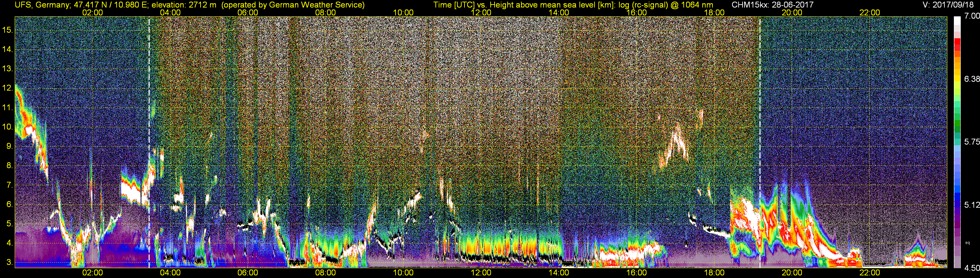The image size is (980, 278).
Task: Click the 14:00 label on bottom time axis
Action: tap(559, 273)
